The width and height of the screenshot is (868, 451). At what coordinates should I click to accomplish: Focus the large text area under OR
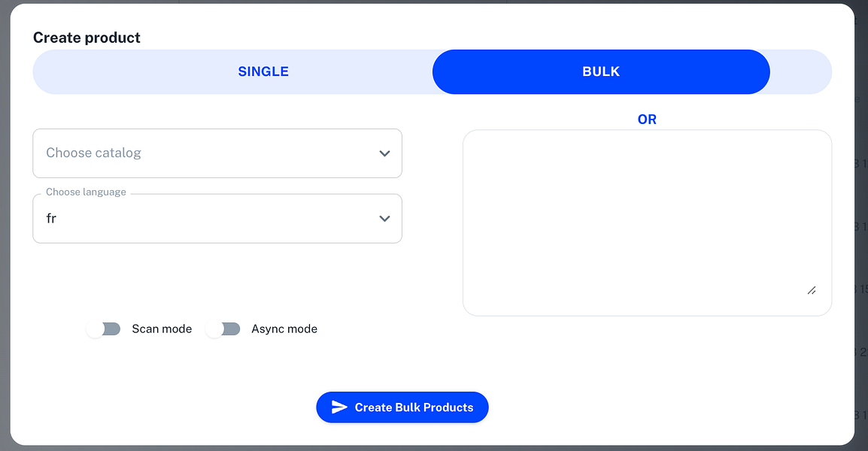coord(647,223)
